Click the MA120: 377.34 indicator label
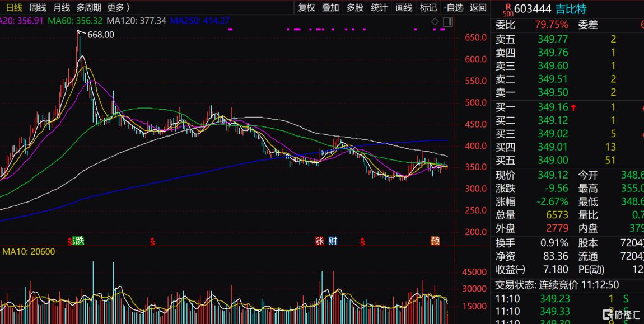 pyautogui.click(x=136, y=21)
